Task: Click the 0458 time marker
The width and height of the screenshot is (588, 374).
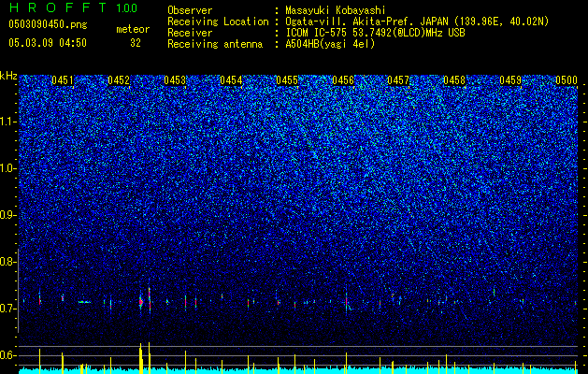Action: (454, 80)
